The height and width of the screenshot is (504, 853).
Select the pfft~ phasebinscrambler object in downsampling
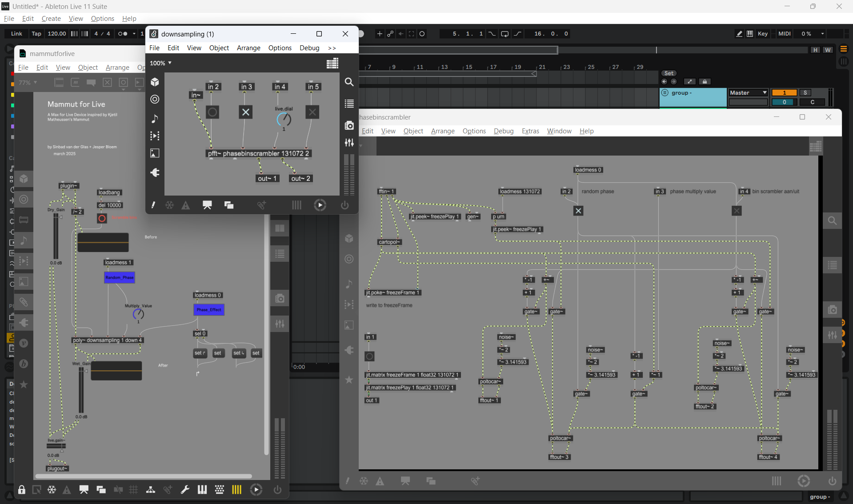click(x=258, y=153)
